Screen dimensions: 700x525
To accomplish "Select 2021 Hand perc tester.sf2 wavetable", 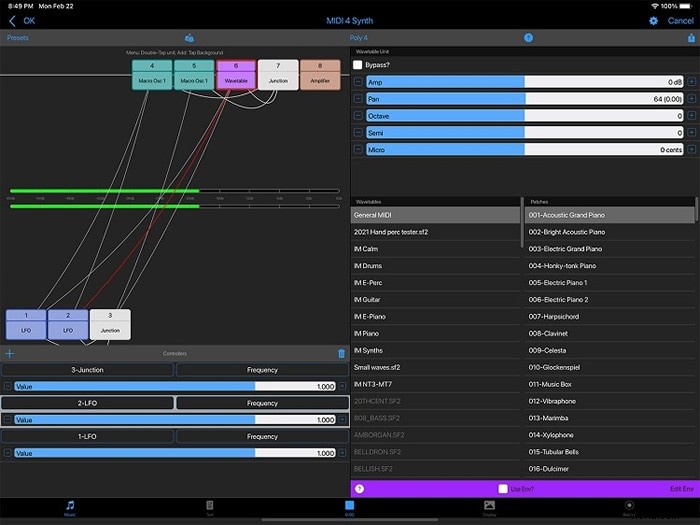I will 436,232.
